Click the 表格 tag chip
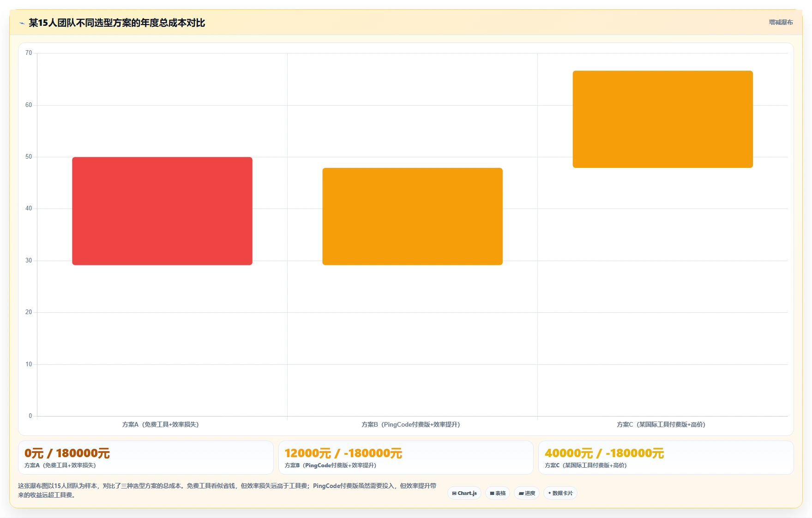 point(498,493)
